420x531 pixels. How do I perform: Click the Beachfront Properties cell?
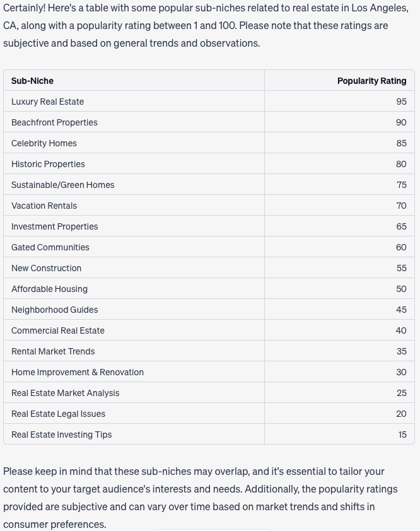coord(54,122)
